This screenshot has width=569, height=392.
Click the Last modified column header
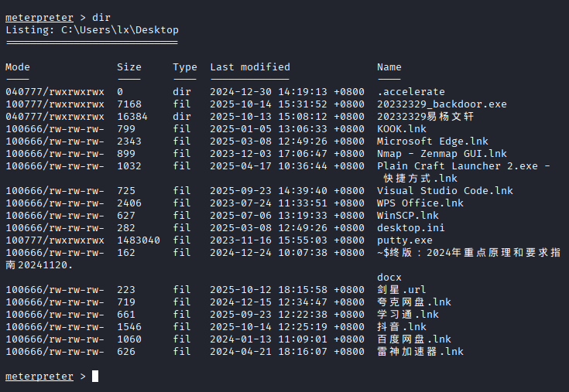(250, 67)
